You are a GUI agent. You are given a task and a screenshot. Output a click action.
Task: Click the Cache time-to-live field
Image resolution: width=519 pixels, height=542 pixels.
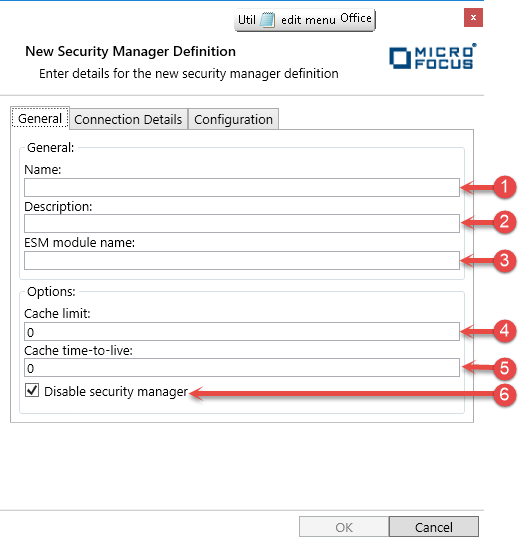pos(242,367)
